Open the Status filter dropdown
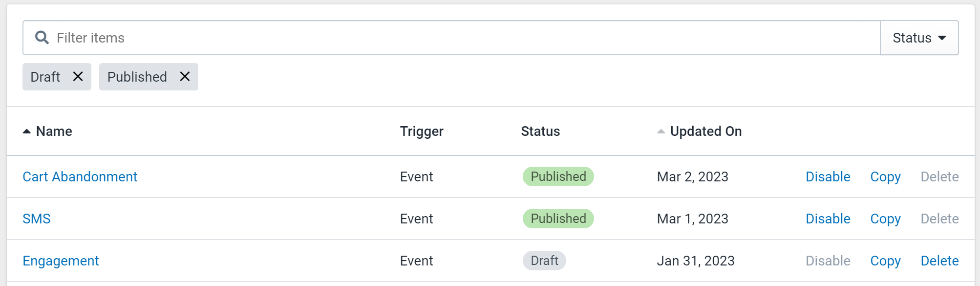The image size is (980, 286). point(919,38)
